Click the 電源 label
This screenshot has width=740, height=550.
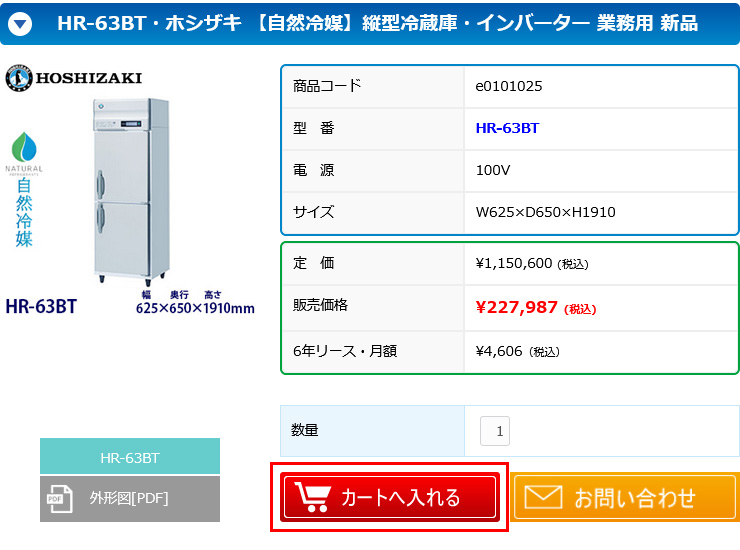click(313, 170)
